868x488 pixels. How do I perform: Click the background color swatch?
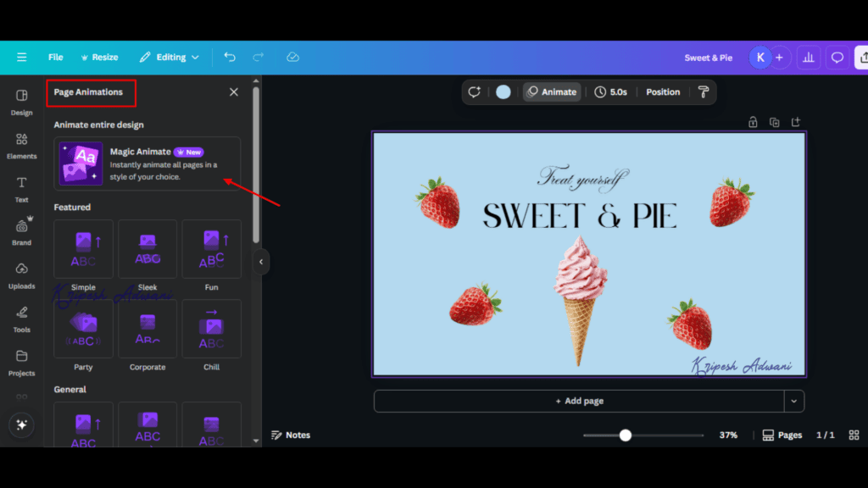pyautogui.click(x=504, y=91)
